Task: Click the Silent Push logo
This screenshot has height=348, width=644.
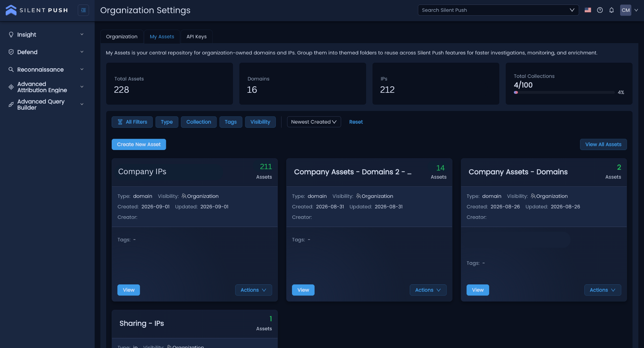Action: (37, 10)
